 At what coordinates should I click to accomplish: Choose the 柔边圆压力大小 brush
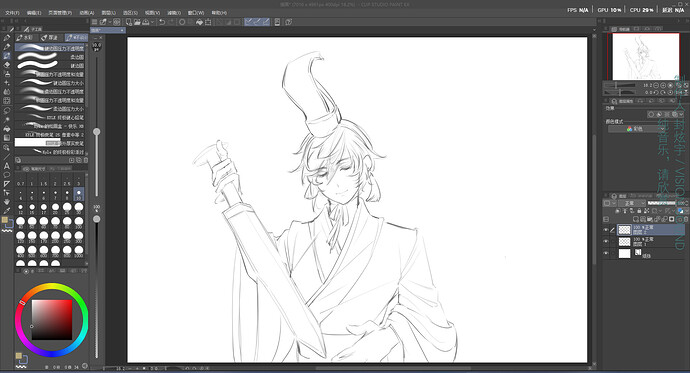pyautogui.click(x=51, y=109)
